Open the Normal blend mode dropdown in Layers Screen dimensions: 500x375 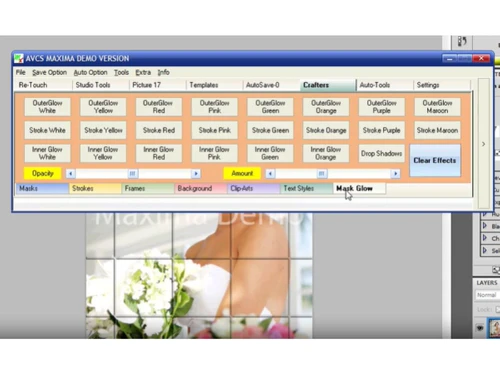(x=487, y=295)
